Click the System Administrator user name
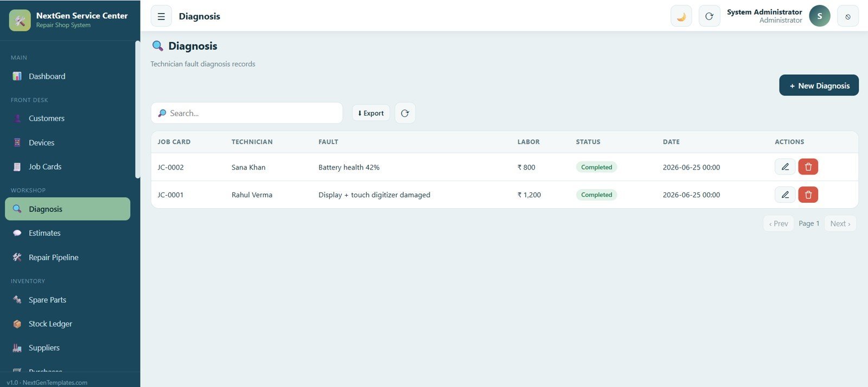868x387 pixels. coord(764,12)
